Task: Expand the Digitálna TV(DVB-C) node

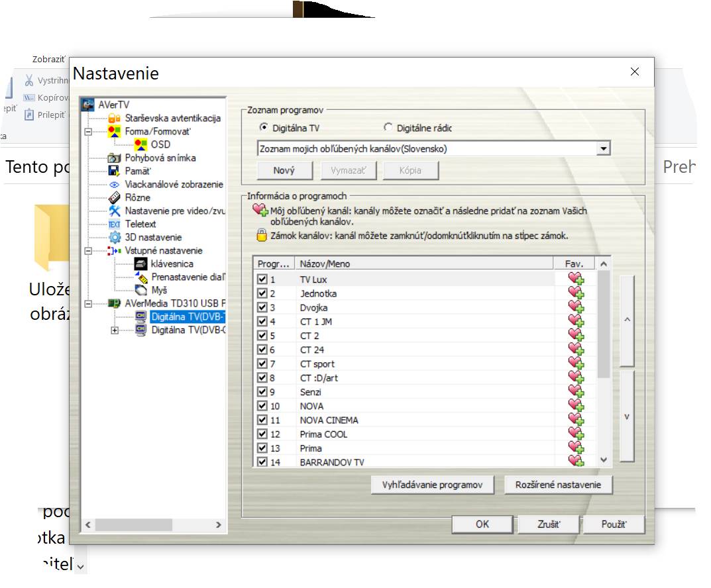Action: tap(115, 330)
